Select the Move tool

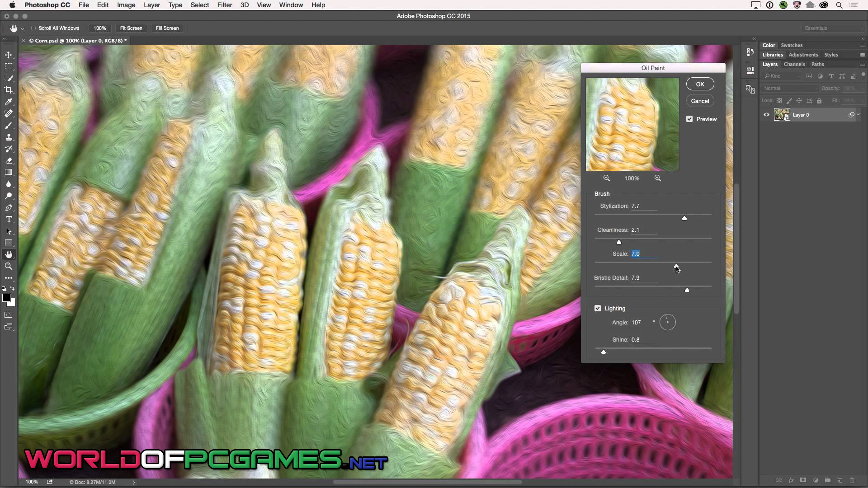pyautogui.click(x=9, y=55)
